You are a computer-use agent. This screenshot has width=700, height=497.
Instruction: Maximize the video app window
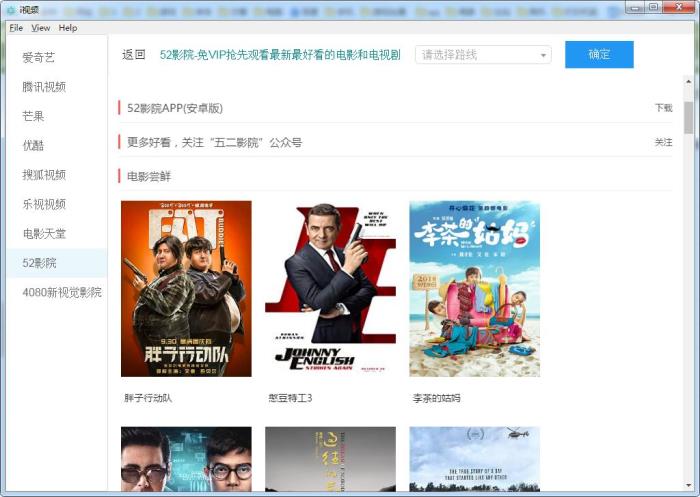pos(653,7)
